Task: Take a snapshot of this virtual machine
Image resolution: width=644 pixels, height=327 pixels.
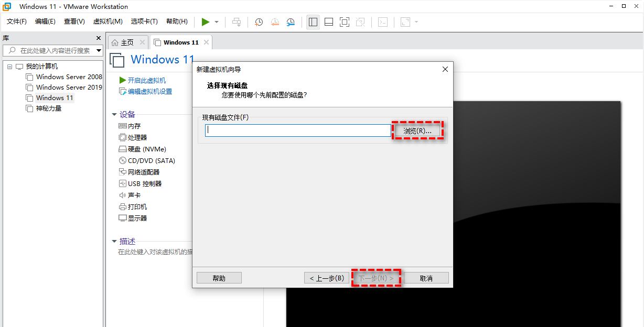Action: (258, 22)
